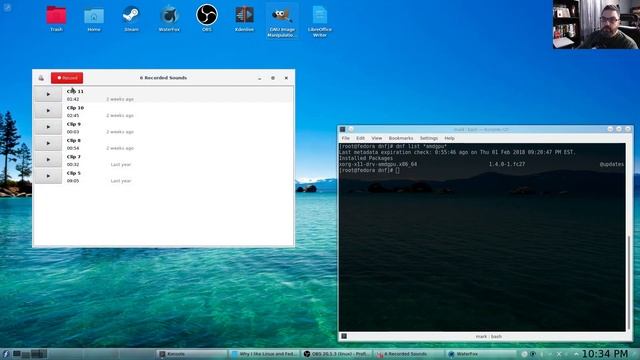Viewport: 640px width, 360px height.
Task: Open the Konsole Bookmarks menu
Action: pos(401,138)
